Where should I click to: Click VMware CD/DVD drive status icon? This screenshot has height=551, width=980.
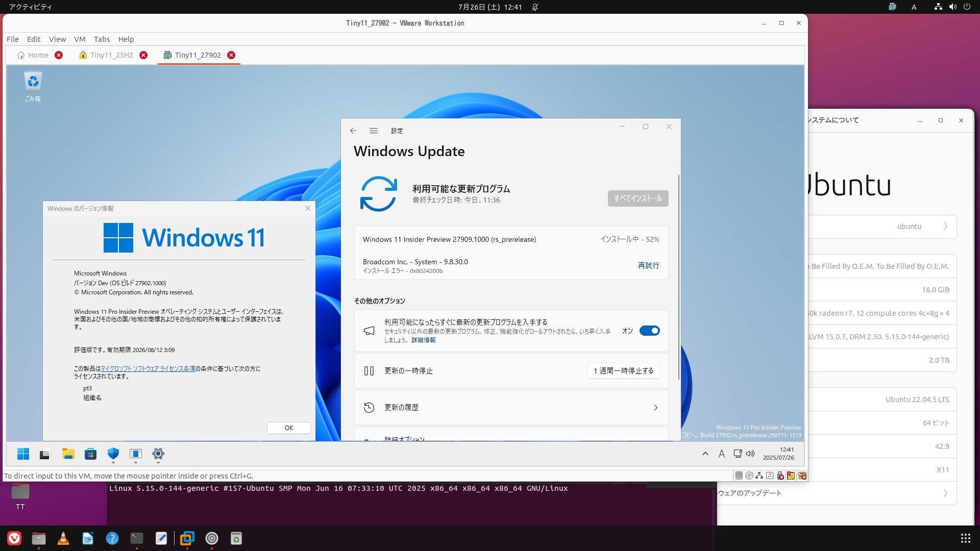point(749,475)
